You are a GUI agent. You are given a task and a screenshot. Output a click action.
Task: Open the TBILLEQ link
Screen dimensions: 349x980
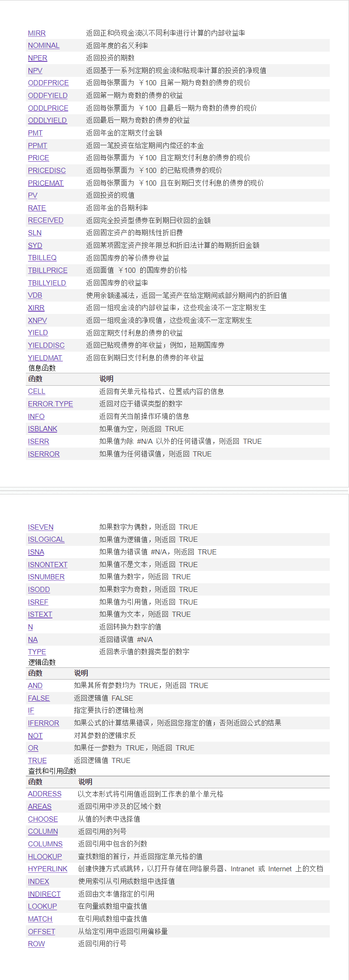coord(42,258)
